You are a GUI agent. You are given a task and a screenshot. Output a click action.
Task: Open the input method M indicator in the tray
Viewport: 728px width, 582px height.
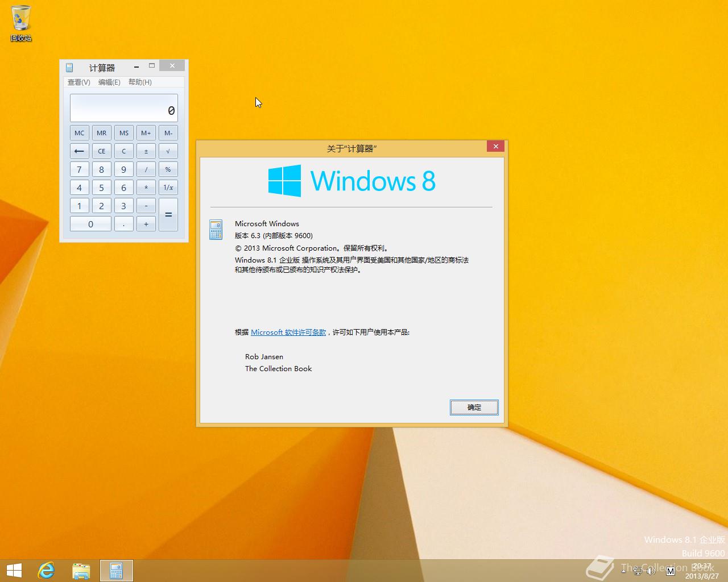pos(670,570)
